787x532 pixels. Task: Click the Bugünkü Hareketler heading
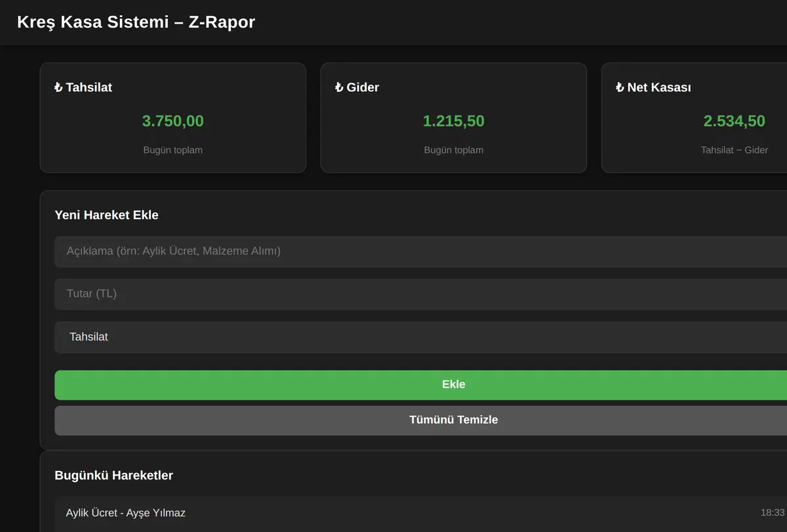tap(113, 476)
